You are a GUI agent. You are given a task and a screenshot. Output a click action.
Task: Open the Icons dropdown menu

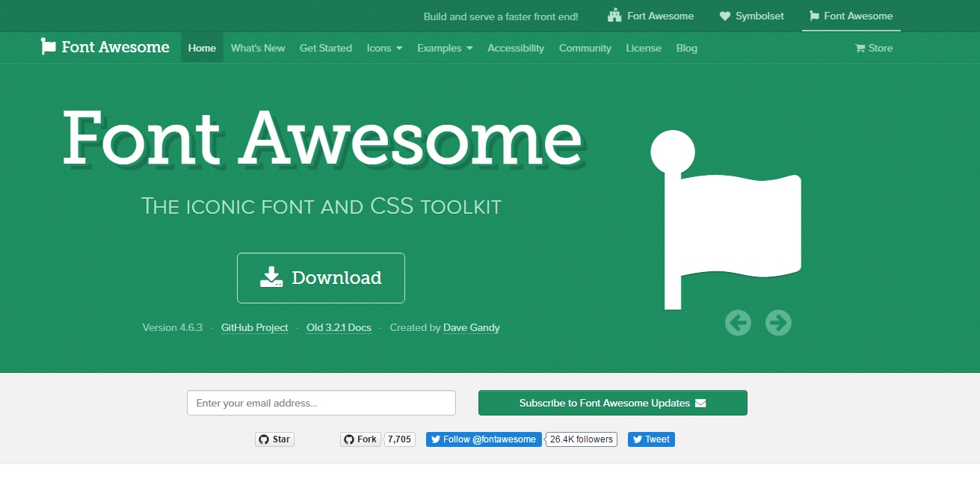(x=383, y=48)
